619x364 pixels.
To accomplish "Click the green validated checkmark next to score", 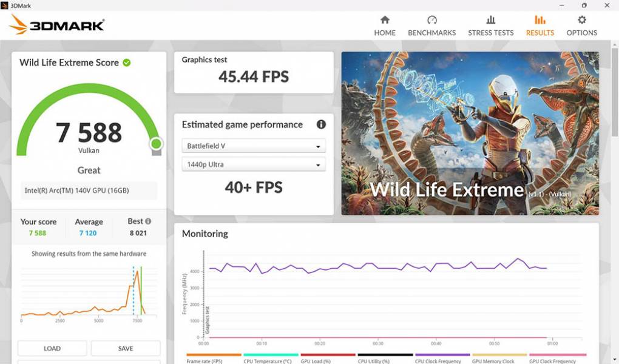I will pos(127,62).
